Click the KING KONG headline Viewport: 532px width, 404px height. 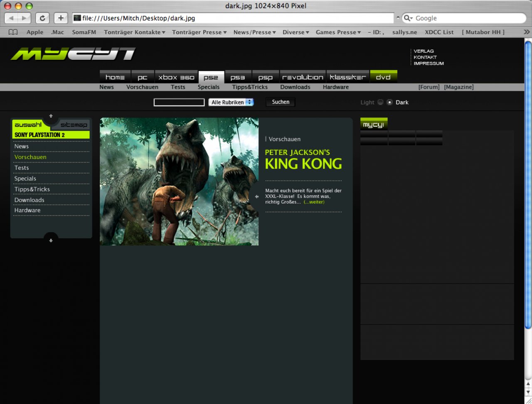[x=303, y=164]
